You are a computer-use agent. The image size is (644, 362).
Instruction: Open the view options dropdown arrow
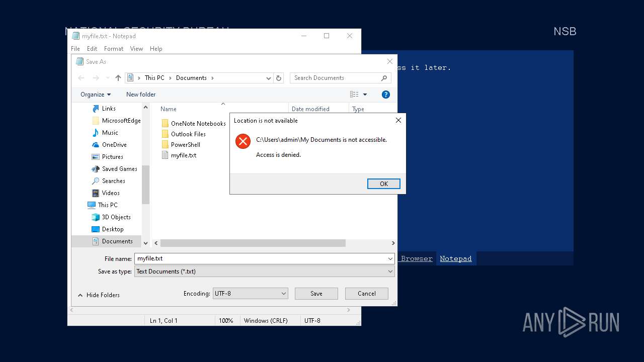(x=365, y=95)
